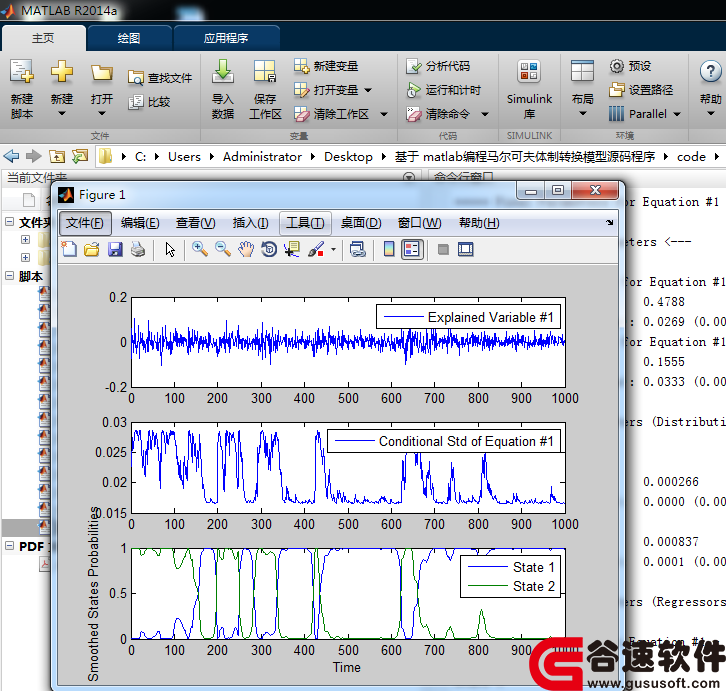
Task: Open Figure Edit menu 编辑(E)
Action: click(140, 223)
